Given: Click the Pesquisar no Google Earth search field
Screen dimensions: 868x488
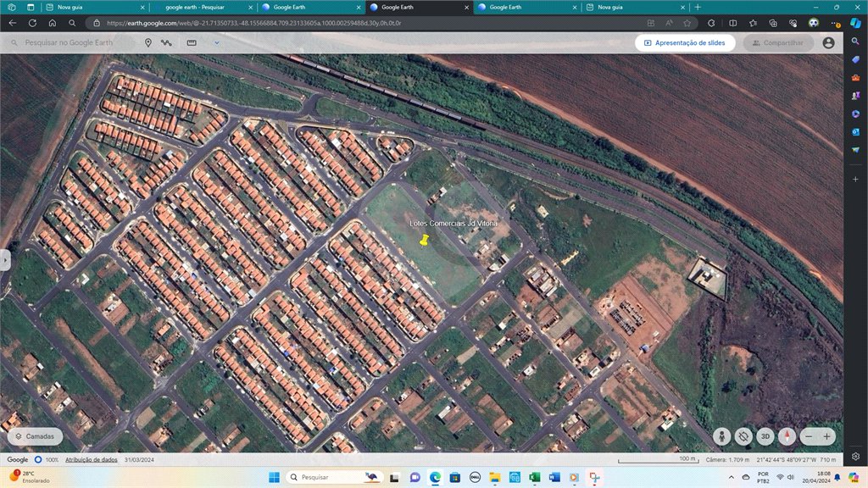Looking at the screenshot, I should [x=69, y=42].
